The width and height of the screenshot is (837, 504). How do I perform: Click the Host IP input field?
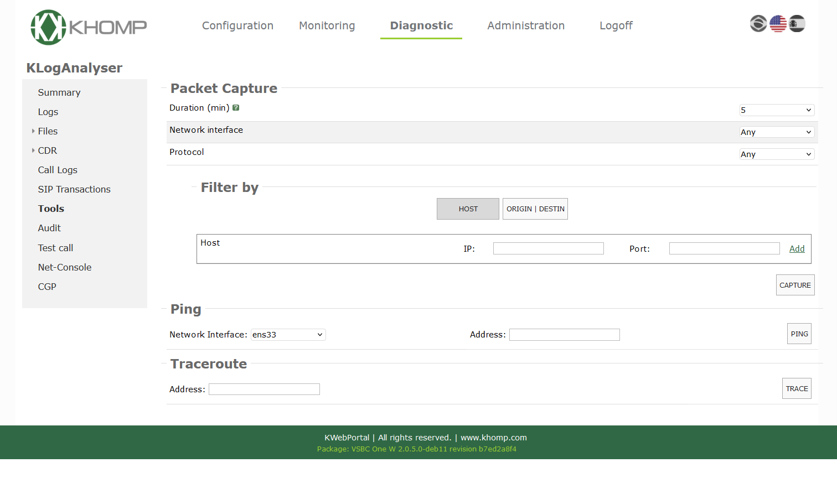(x=548, y=249)
